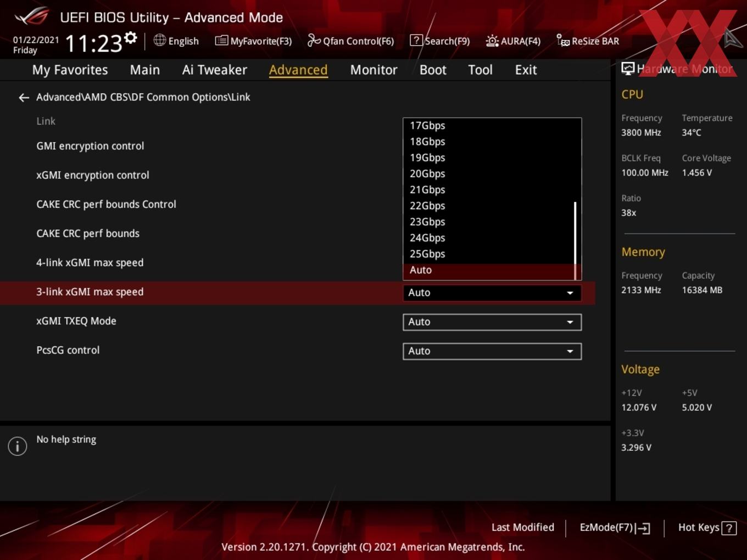Click CPU frequency value 3800 MHz
This screenshot has width=747, height=560.
641,132
